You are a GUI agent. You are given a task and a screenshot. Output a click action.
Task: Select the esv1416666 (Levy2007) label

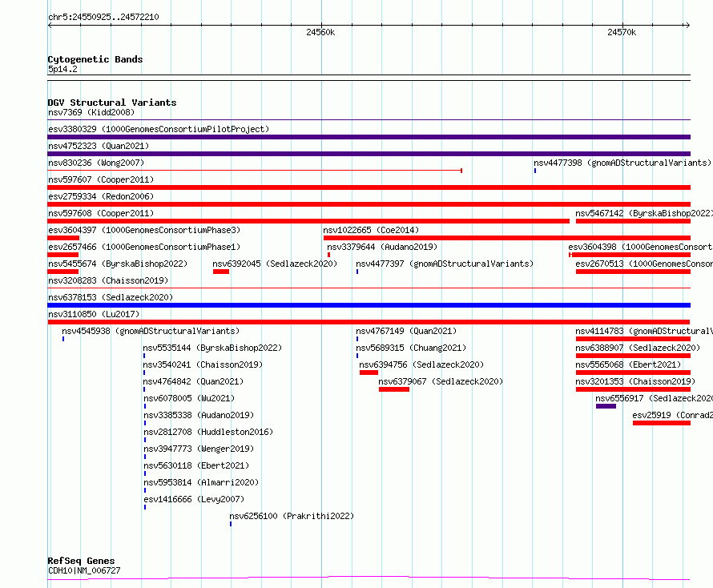coord(194,499)
